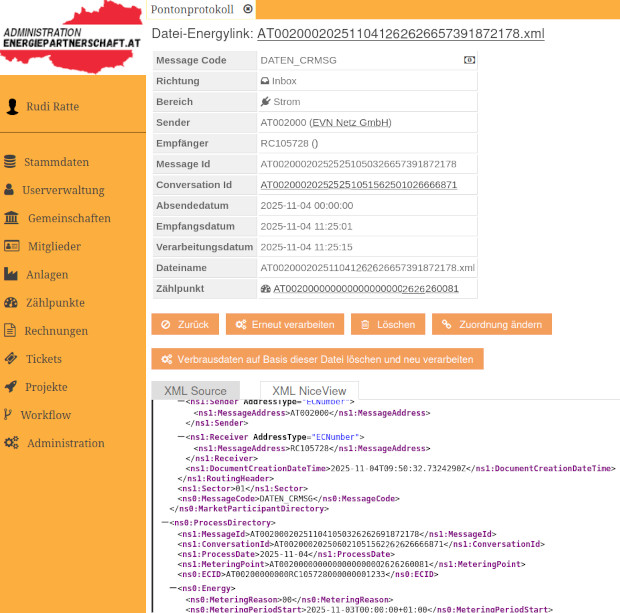Collapse the ns0:ProcessDirectory XML node
The image size is (620, 613).
pos(164,522)
